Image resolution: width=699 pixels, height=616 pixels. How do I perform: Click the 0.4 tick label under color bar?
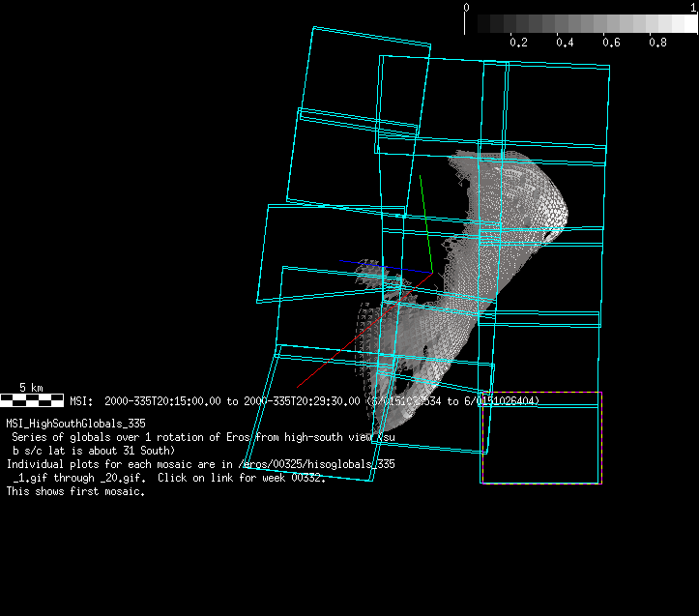565,43
